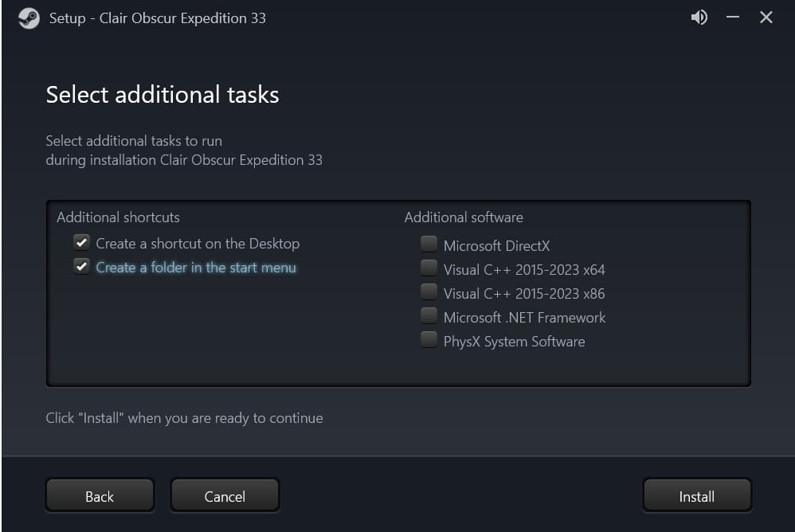This screenshot has width=795, height=532.
Task: Cancel the installation
Action: pyautogui.click(x=225, y=496)
